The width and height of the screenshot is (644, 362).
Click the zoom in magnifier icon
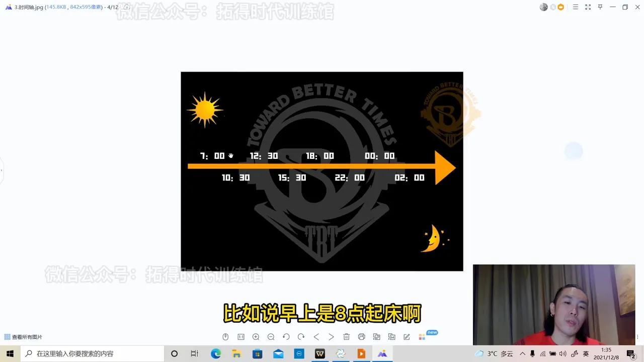(256, 337)
